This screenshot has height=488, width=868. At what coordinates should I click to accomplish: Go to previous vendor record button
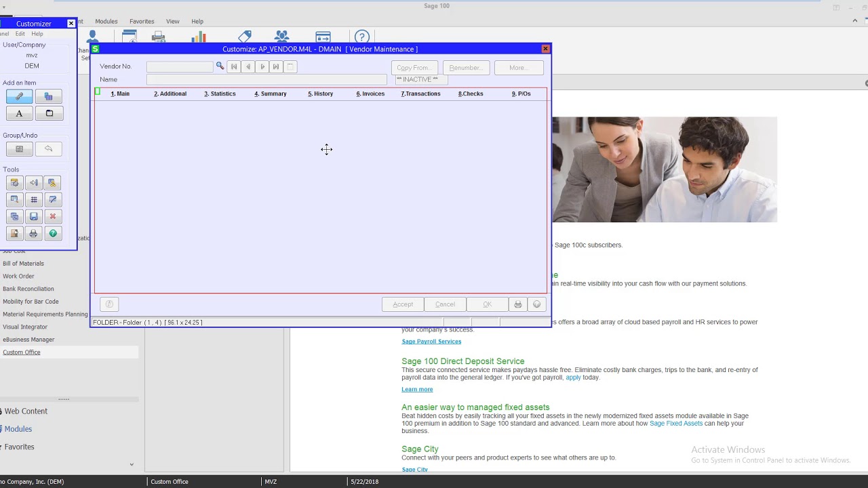pyautogui.click(x=248, y=66)
